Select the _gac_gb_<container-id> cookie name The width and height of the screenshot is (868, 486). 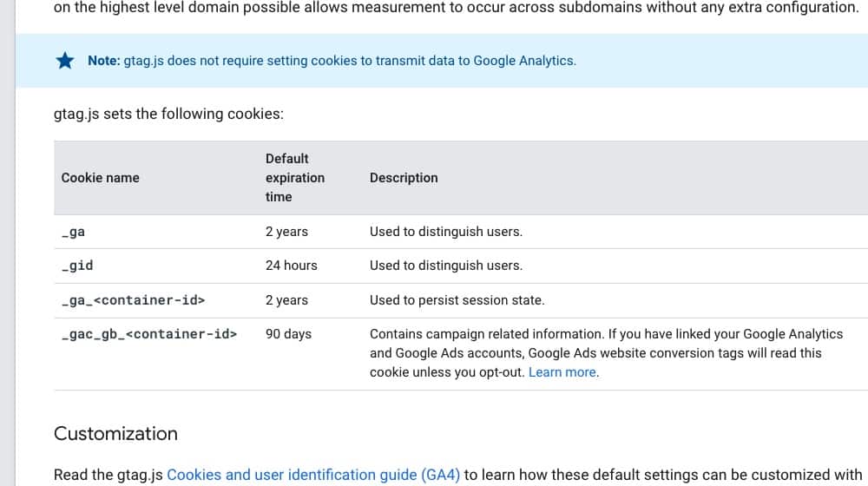coord(149,334)
